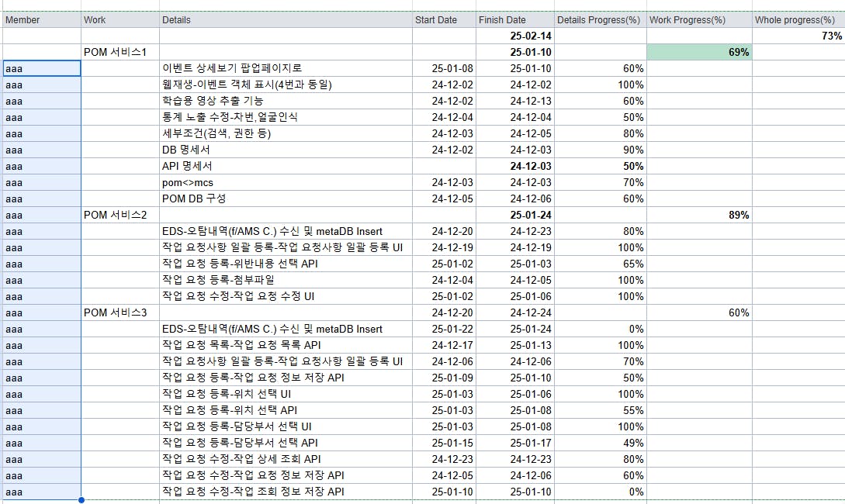Image resolution: width=845 pixels, height=504 pixels.
Task: Select the aaa member cell in the DB 명세서 row
Action: point(41,150)
